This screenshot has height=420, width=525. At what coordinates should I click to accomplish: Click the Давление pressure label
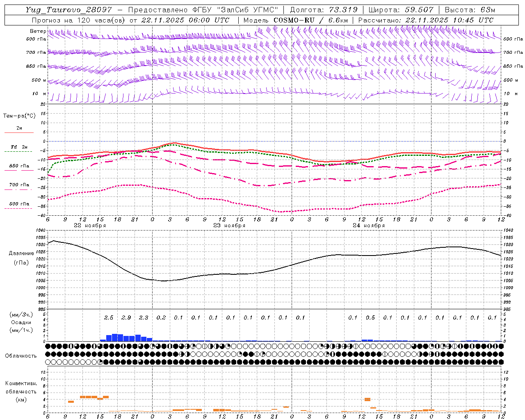[21, 253]
